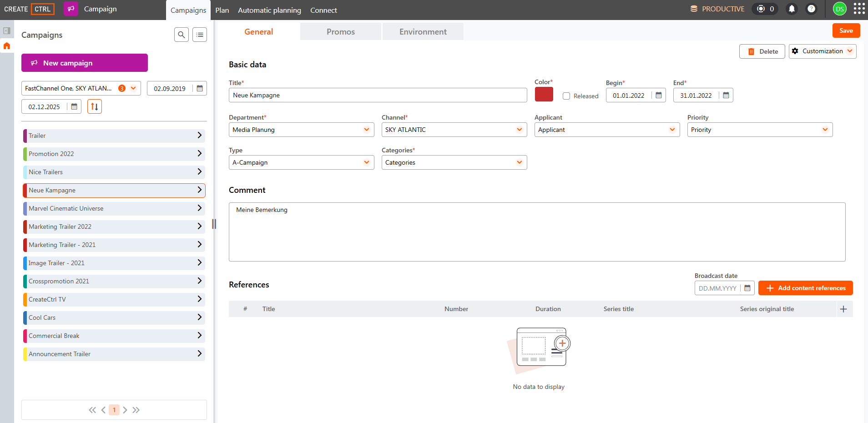Switch to the Environment tab

[x=423, y=31]
